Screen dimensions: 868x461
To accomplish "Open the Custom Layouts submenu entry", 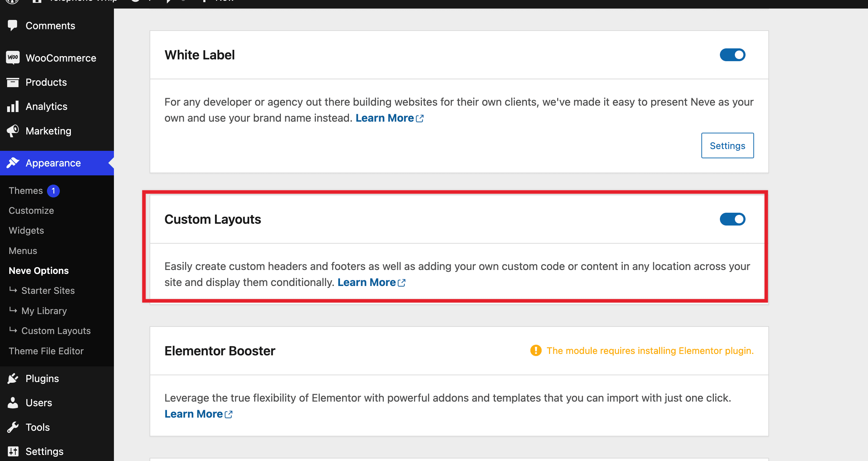I will click(56, 330).
